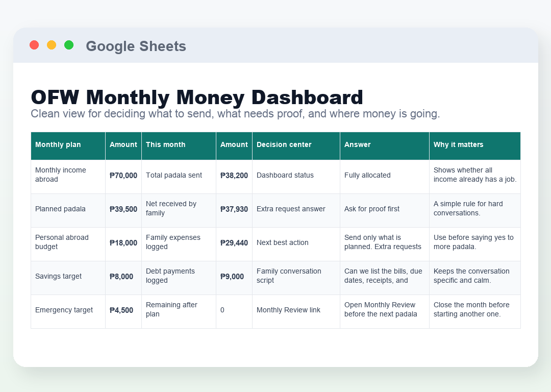Click the Amount header next to Monthly plan
551x392 pixels.
pos(123,146)
